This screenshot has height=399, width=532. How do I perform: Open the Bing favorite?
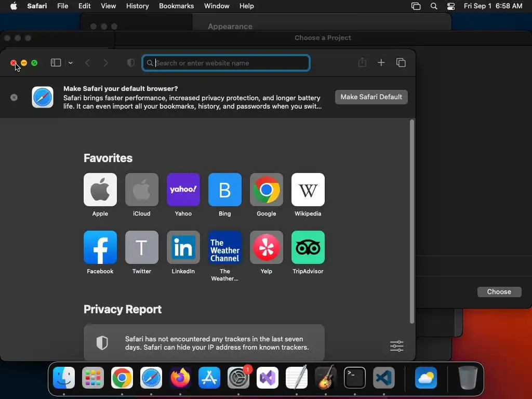pyautogui.click(x=224, y=195)
